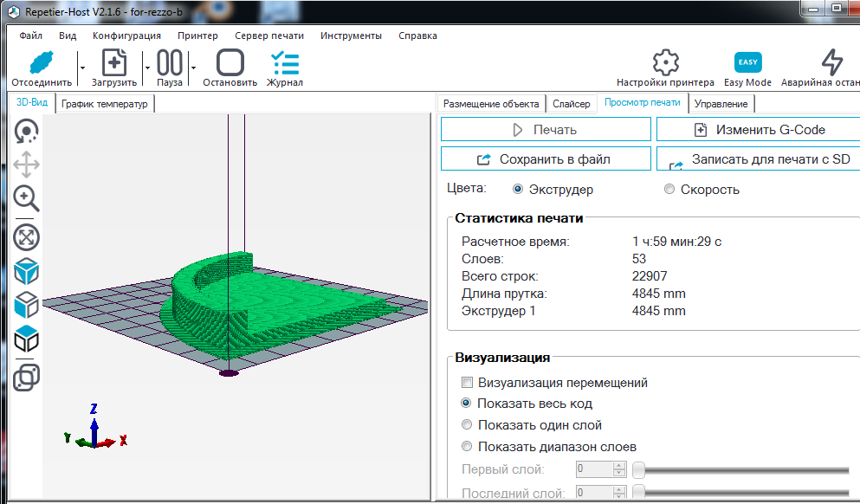Open the Инструменты menu
The height and width of the screenshot is (504, 860).
pyautogui.click(x=351, y=36)
